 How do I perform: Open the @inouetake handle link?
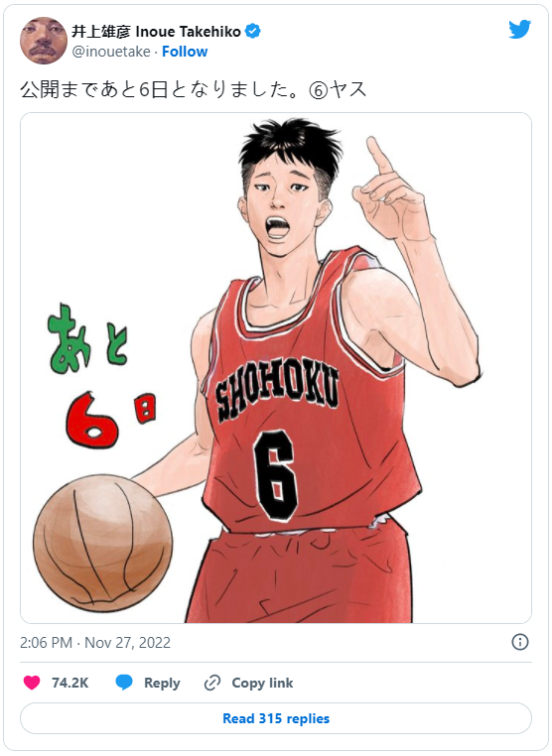pos(111,52)
